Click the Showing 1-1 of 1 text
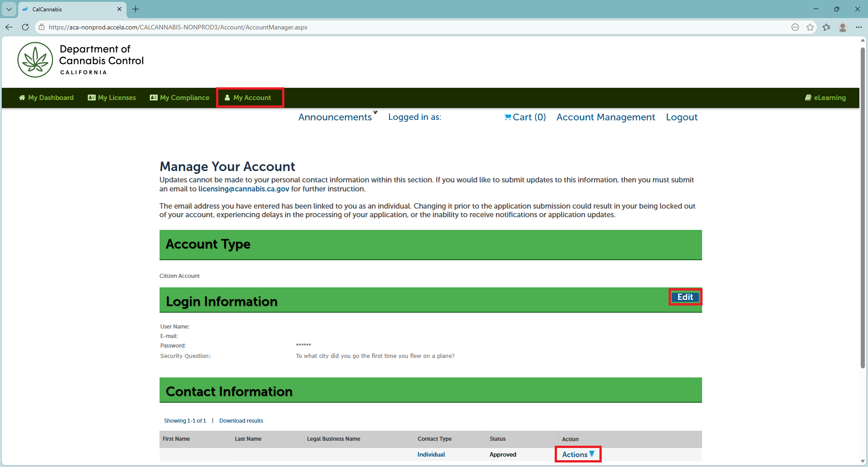The width and height of the screenshot is (868, 467). [x=185, y=421]
